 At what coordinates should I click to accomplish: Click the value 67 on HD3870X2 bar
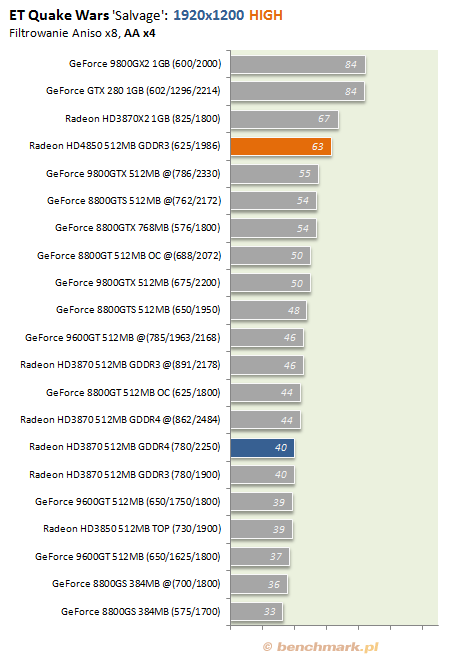324,119
